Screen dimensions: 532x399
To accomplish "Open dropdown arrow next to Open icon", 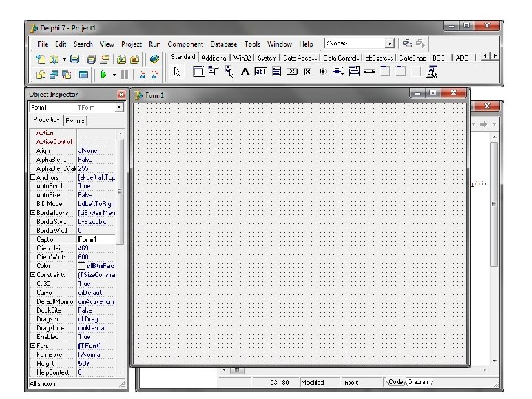I will pos(64,59).
